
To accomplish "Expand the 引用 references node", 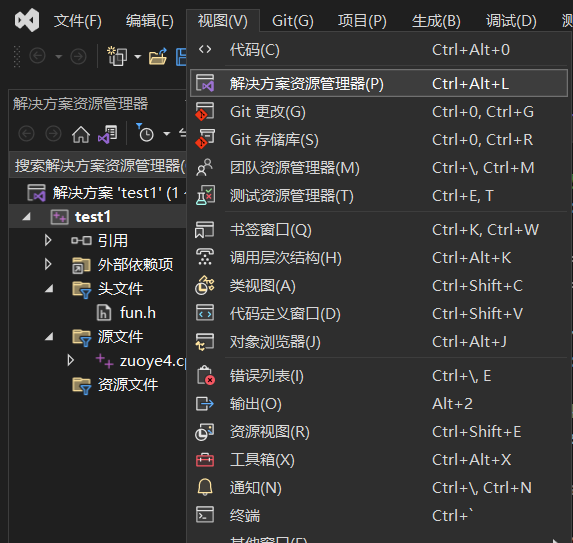I will [48, 240].
